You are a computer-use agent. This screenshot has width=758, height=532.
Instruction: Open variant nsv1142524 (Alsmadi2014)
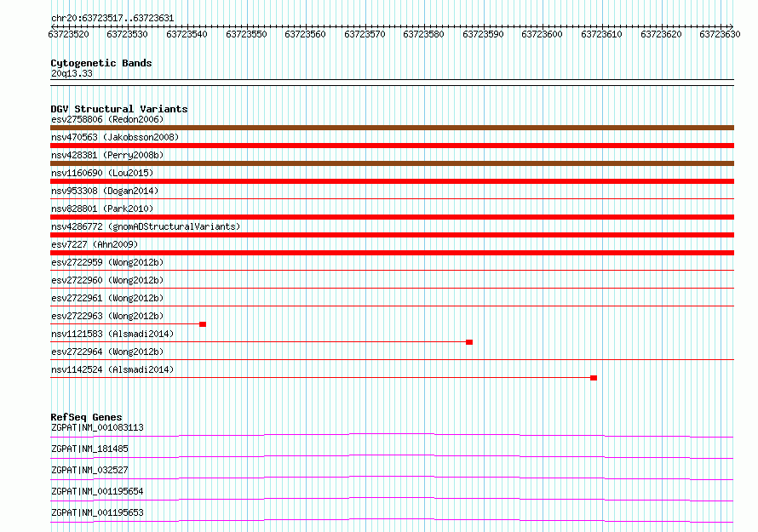point(112,369)
